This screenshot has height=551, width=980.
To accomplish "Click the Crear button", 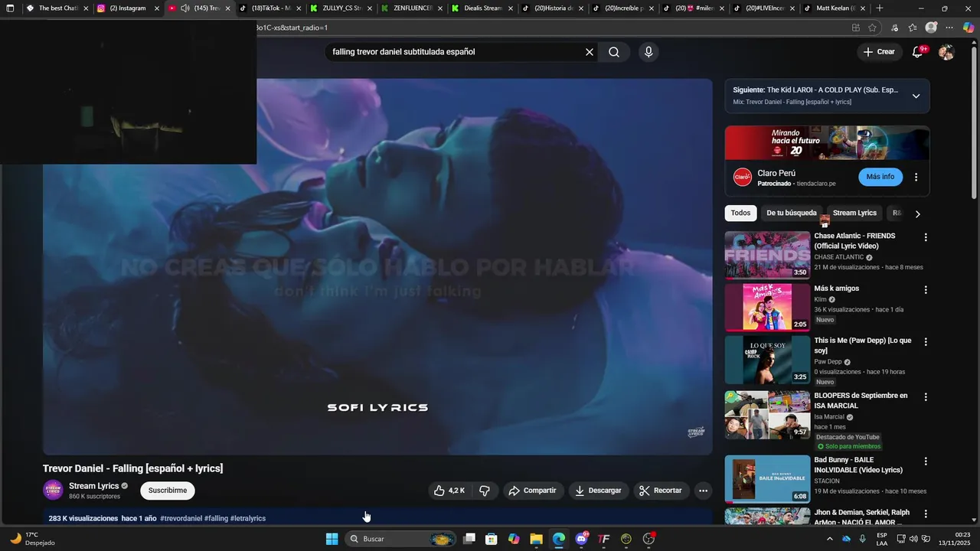I will coord(879,52).
